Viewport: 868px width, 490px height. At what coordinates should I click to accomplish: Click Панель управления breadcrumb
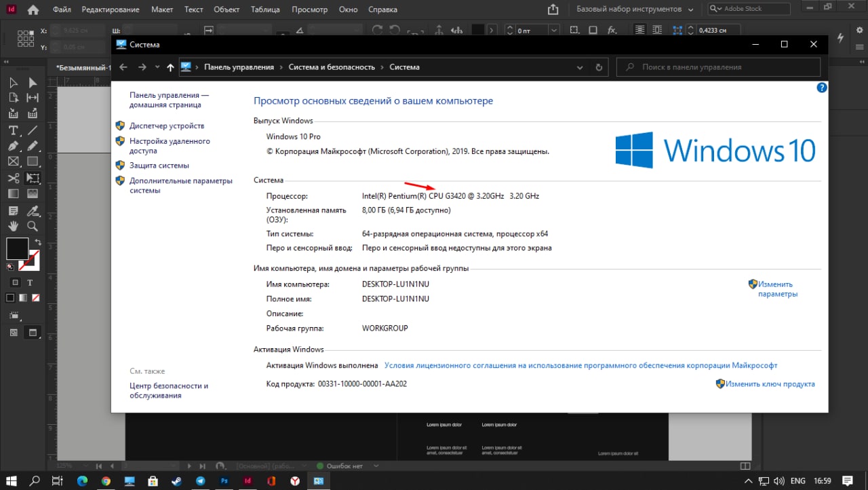click(239, 67)
